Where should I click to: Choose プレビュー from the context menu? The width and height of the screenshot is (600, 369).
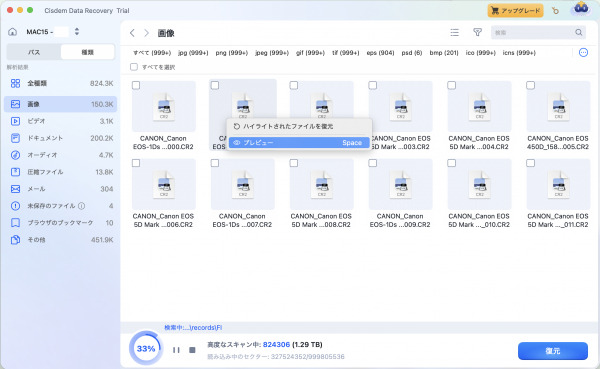(299, 142)
